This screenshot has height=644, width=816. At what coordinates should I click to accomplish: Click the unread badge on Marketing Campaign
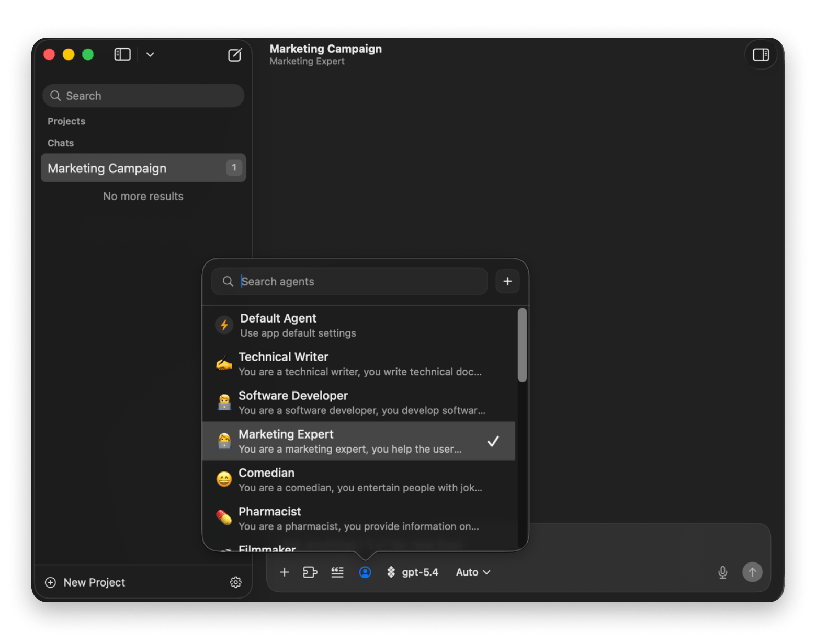[x=234, y=168]
